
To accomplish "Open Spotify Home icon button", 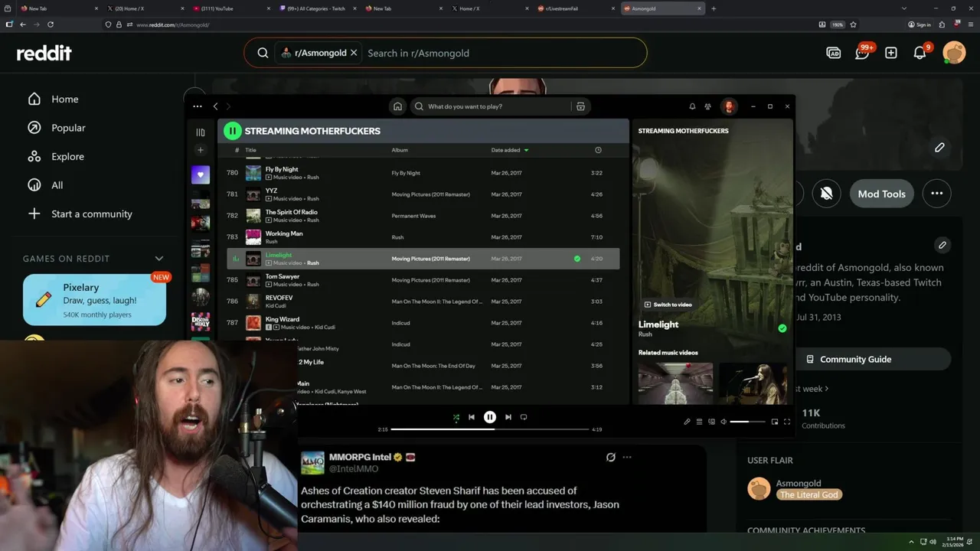I will [397, 106].
